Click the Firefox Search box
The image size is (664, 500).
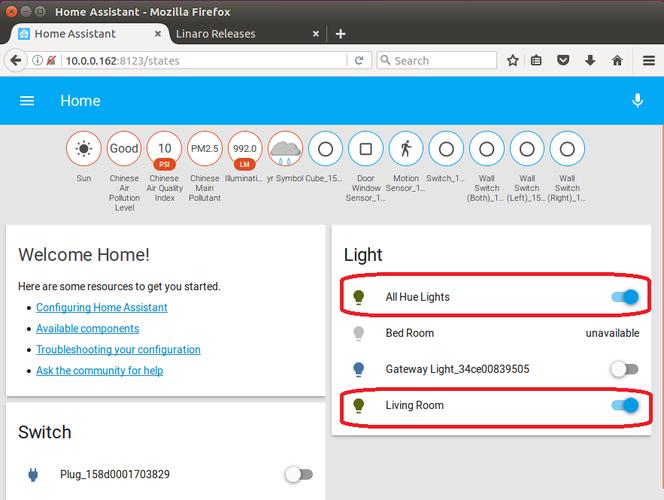[x=437, y=61]
